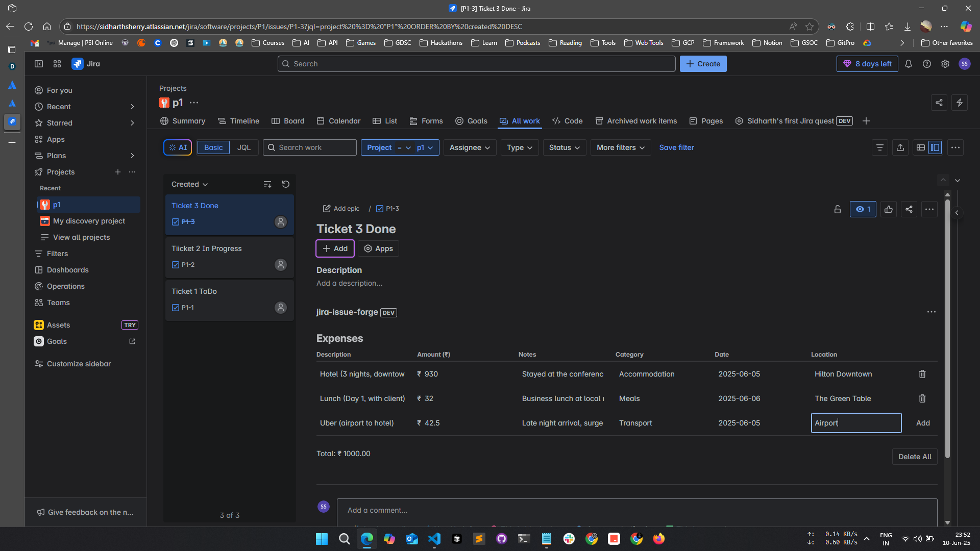This screenshot has width=980, height=551.
Task: Toggle watch on this issue
Action: (x=863, y=209)
